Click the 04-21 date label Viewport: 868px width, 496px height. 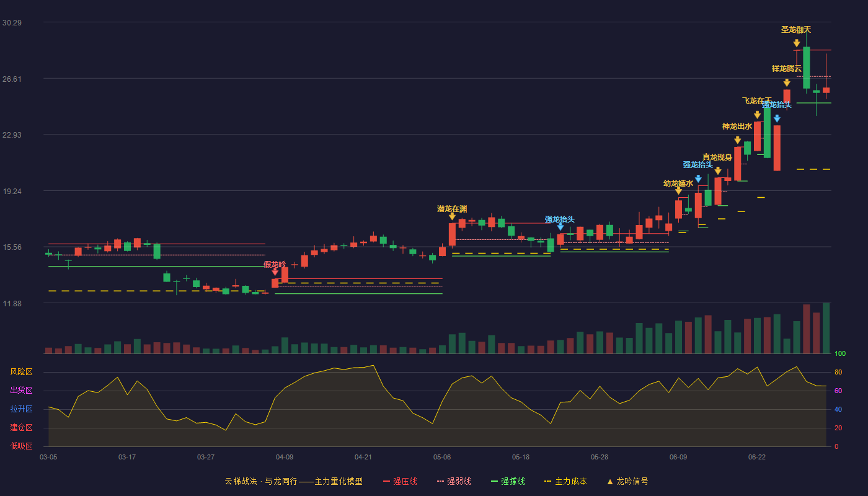[x=363, y=457]
